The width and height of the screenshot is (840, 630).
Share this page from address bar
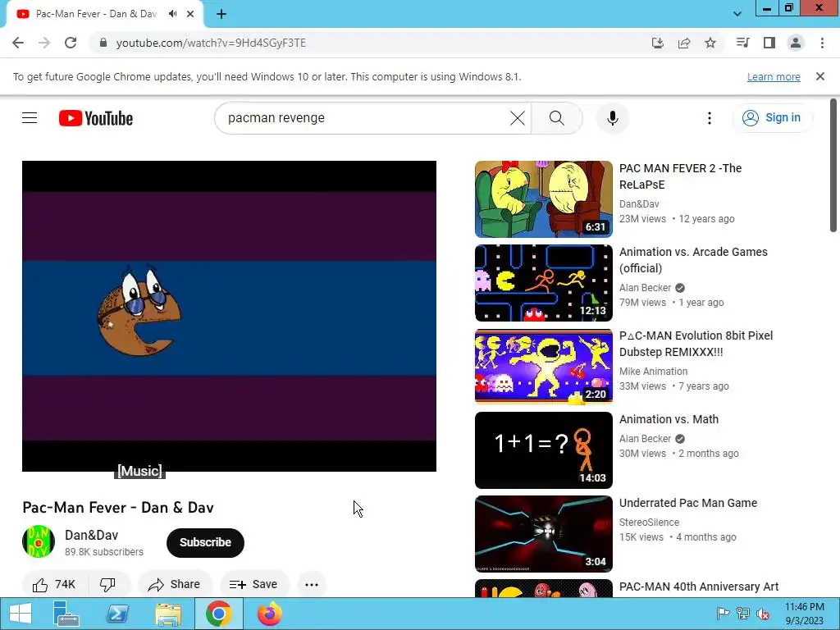(684, 43)
